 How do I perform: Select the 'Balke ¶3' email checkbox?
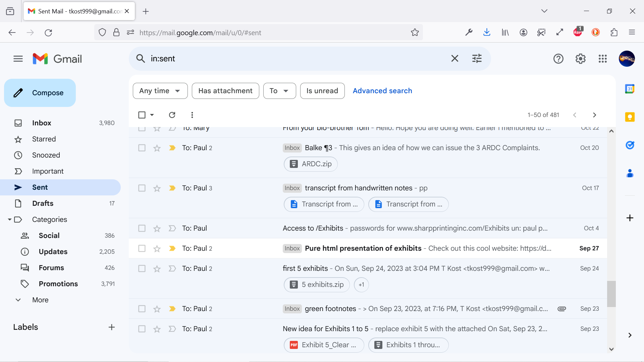(x=142, y=148)
